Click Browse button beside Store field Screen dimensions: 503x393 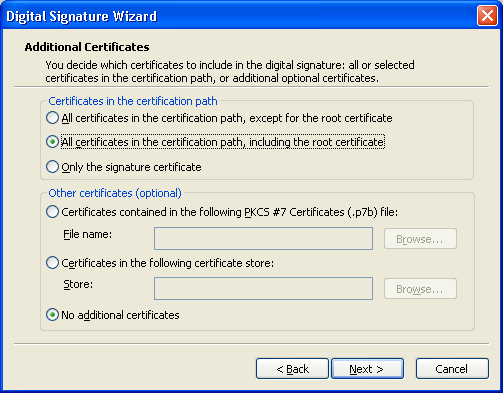(420, 289)
